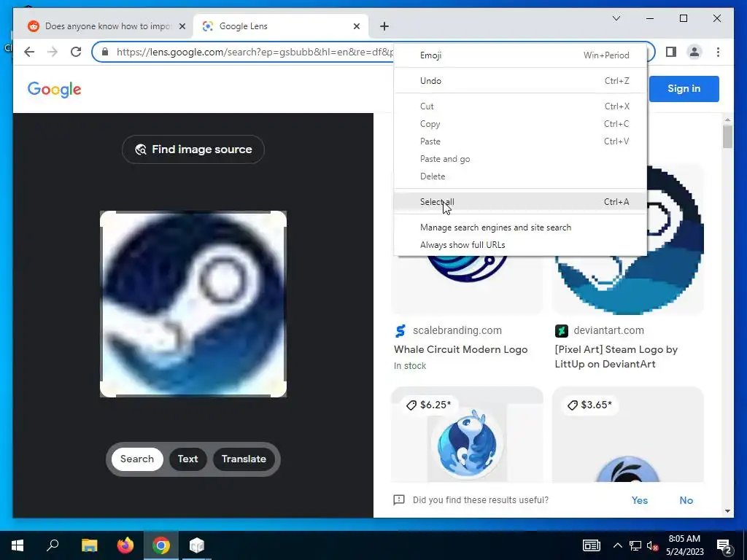Click the browser forward arrow
Screen dimensions: 747x560
click(53, 52)
